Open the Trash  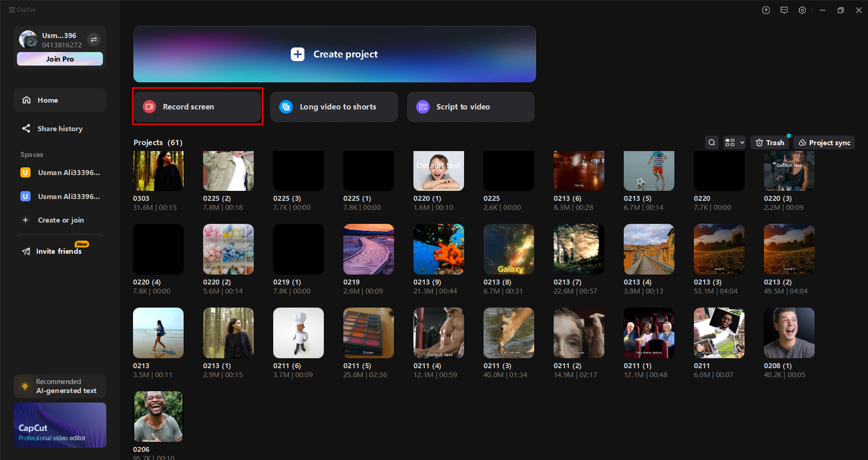point(769,142)
